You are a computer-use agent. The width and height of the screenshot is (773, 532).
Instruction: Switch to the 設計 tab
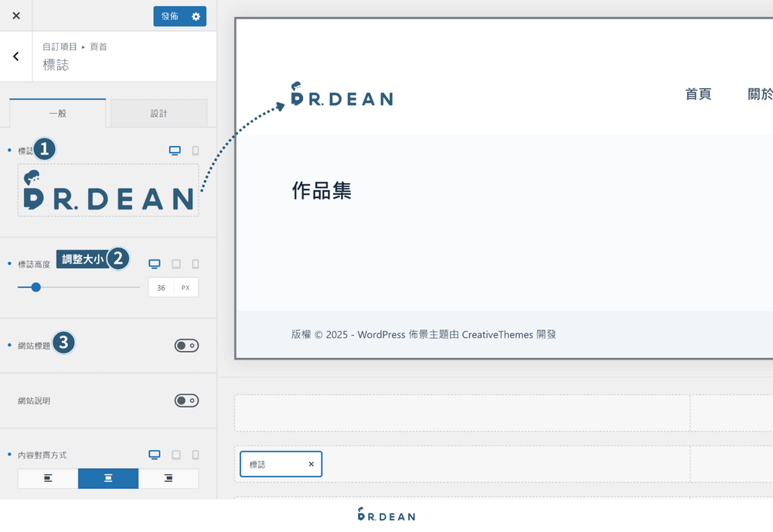(x=158, y=113)
